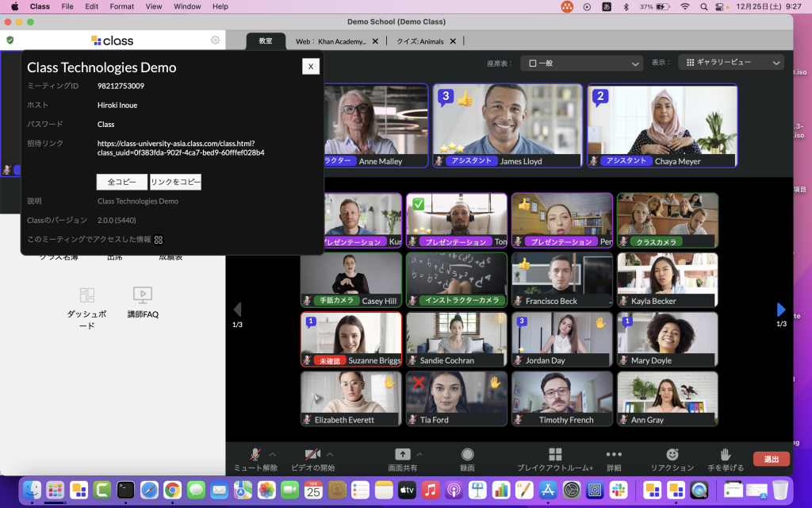812x508 pixels.
Task: Select James Lloyd's video tile
Action: (x=507, y=126)
